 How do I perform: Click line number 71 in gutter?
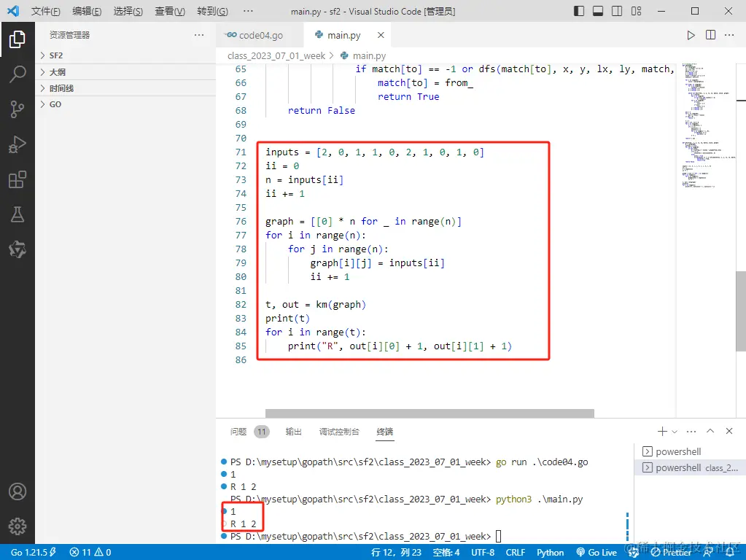241,152
